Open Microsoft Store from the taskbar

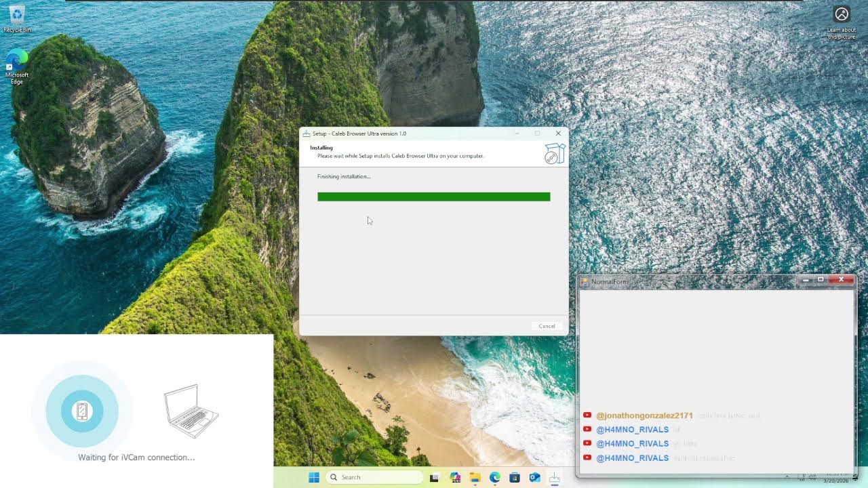(x=515, y=477)
